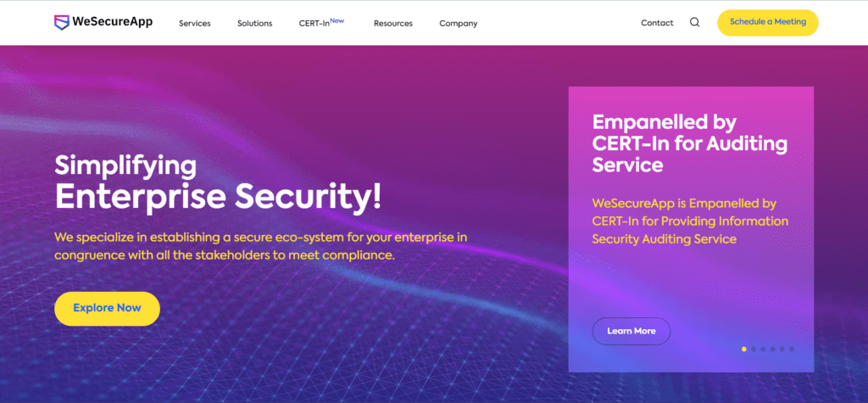Image resolution: width=868 pixels, height=403 pixels.
Task: Click the Schedule a Meeting button
Action: tap(768, 23)
